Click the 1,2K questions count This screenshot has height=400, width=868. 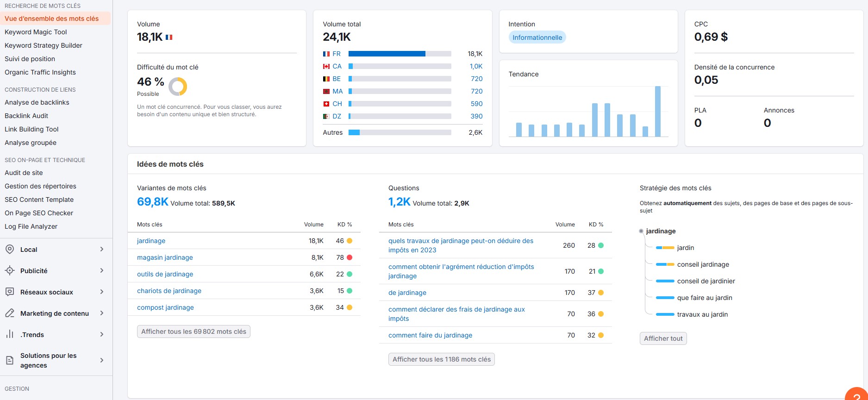pos(400,202)
